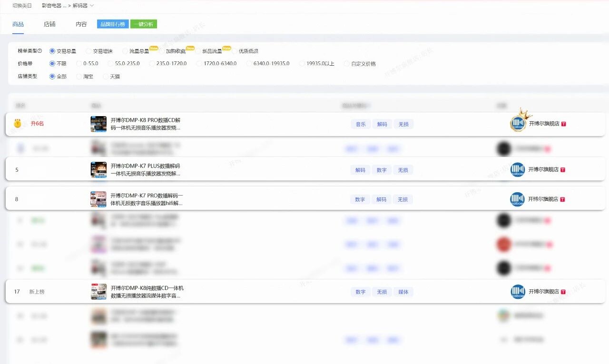Image resolution: width=609 pixels, height=364 pixels.
Task: Click the 无损 tag in the DMP-K8 PRO row
Action: (403, 124)
